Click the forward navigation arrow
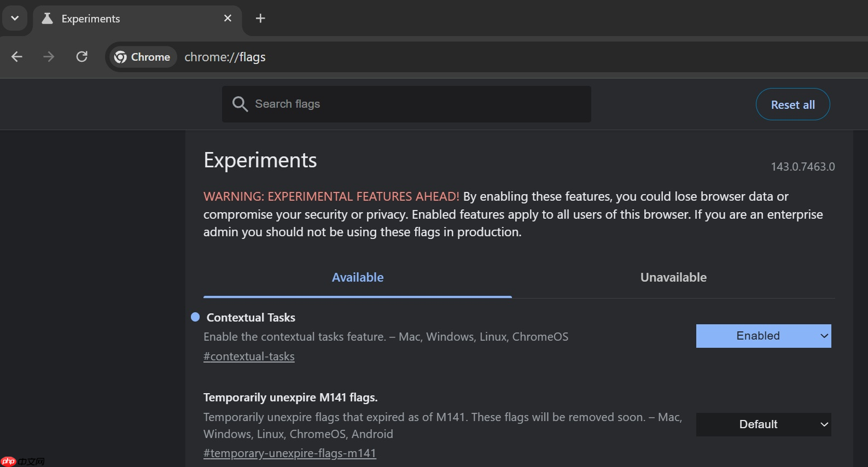Image resolution: width=868 pixels, height=467 pixels. click(x=49, y=57)
